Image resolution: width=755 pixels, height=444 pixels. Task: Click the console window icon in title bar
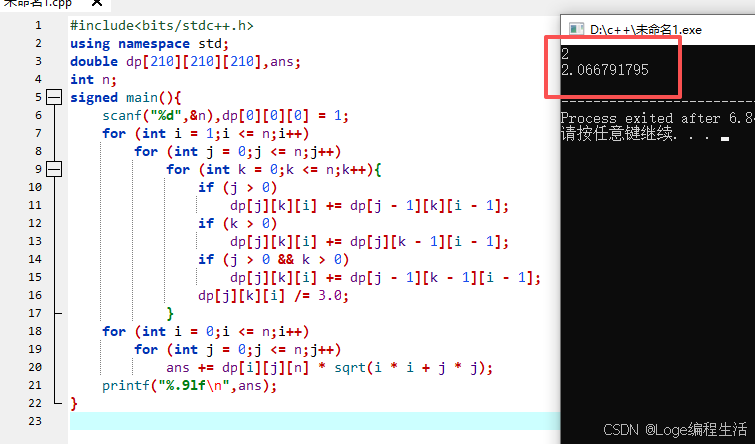[576, 29]
